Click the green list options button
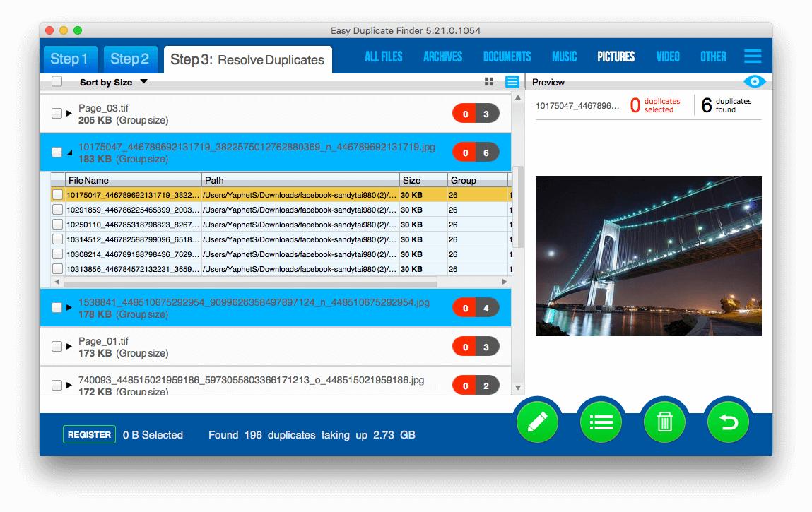812x512 pixels. pos(601,422)
